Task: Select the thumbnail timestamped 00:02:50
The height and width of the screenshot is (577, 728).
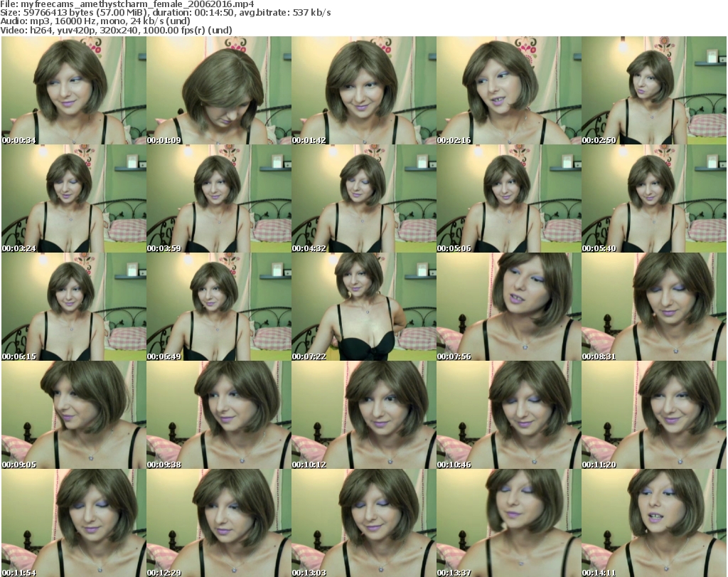Action: (x=654, y=90)
